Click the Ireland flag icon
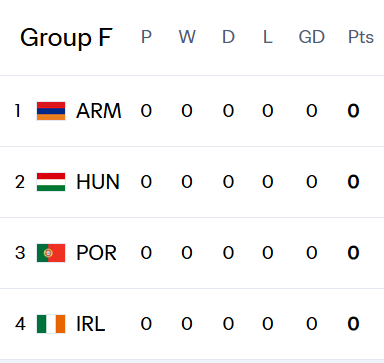 click(51, 324)
